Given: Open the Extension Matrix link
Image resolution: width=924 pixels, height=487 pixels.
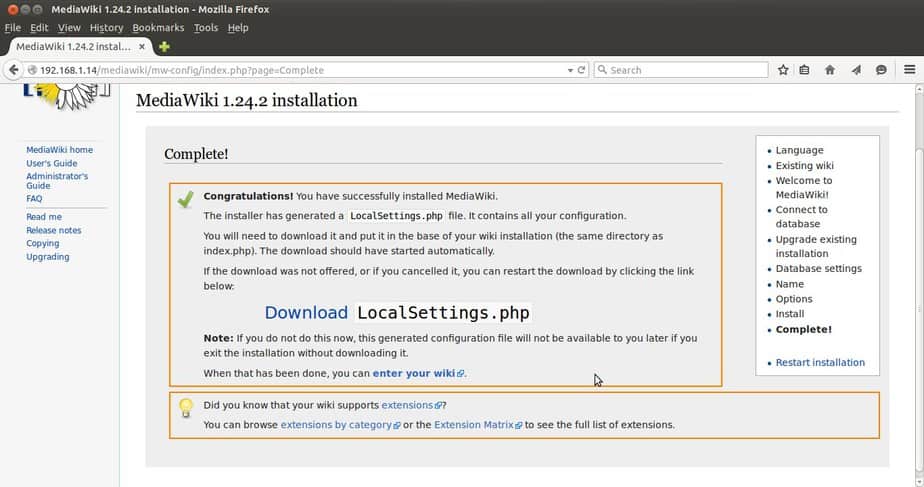Looking at the screenshot, I should point(478,425).
